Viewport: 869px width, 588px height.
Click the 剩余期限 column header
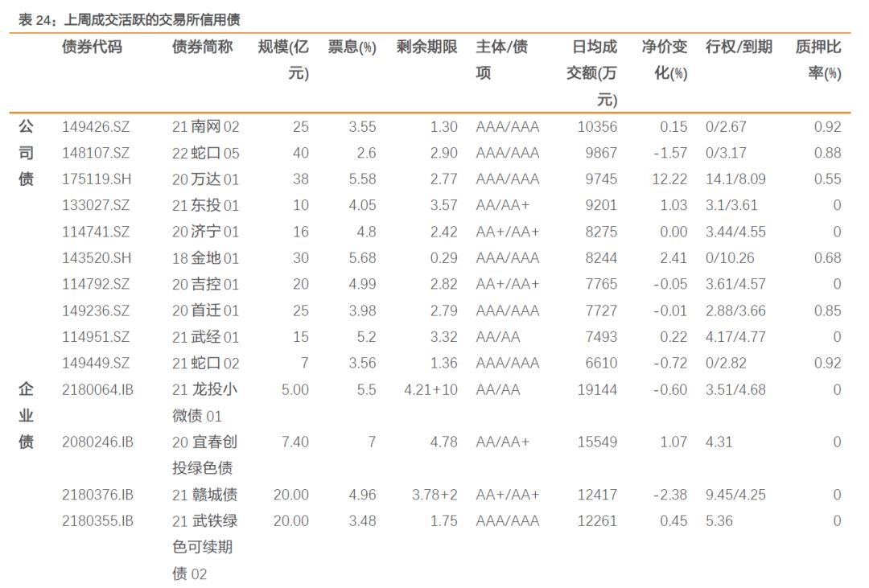pos(426,47)
